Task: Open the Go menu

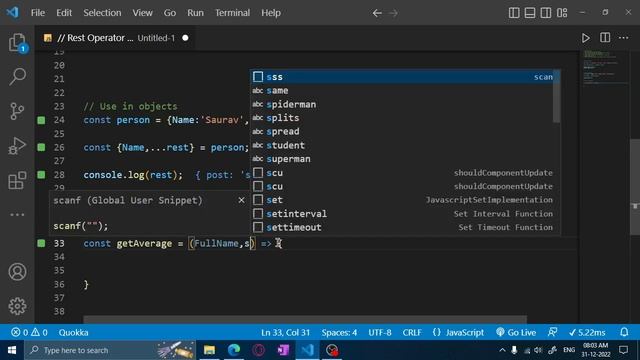Action: [170, 13]
